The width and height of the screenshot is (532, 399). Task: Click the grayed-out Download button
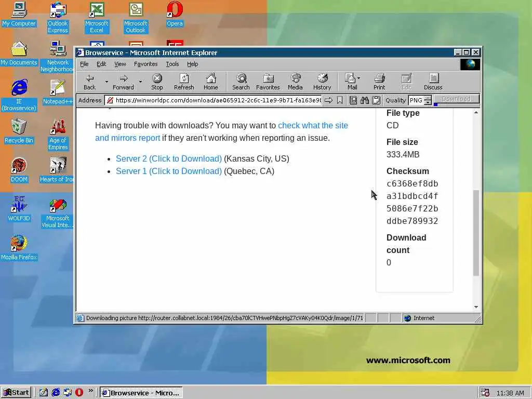coord(456,99)
